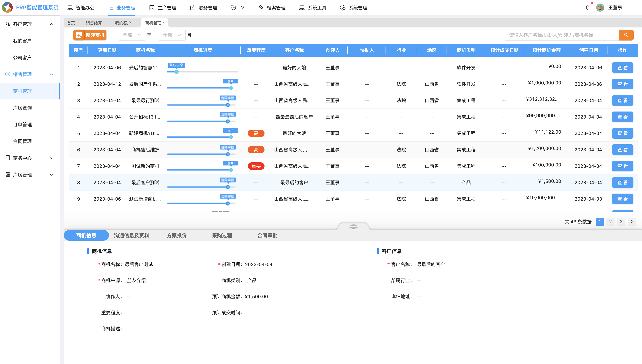Click the 系统工具 icon
The width and height of the screenshot is (642, 364).
(302, 8)
